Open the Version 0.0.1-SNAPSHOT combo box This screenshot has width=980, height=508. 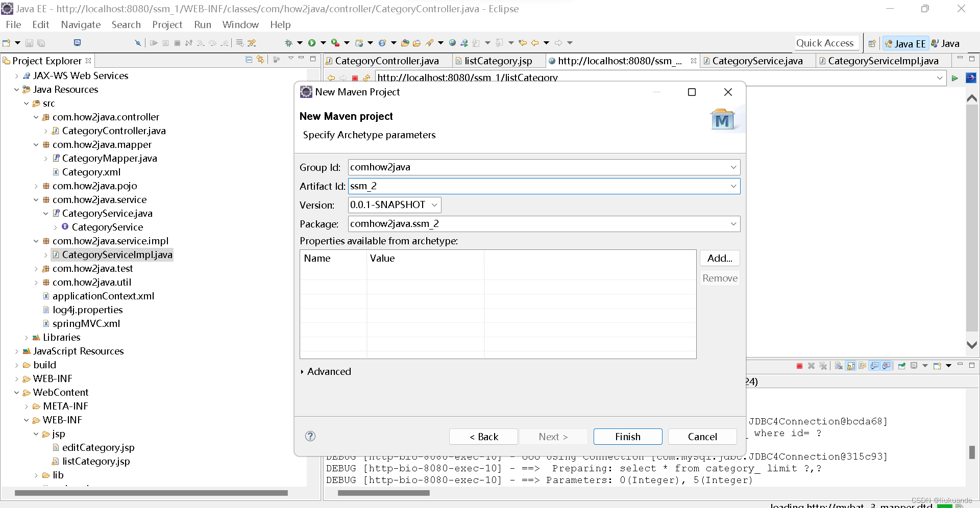[x=395, y=205]
